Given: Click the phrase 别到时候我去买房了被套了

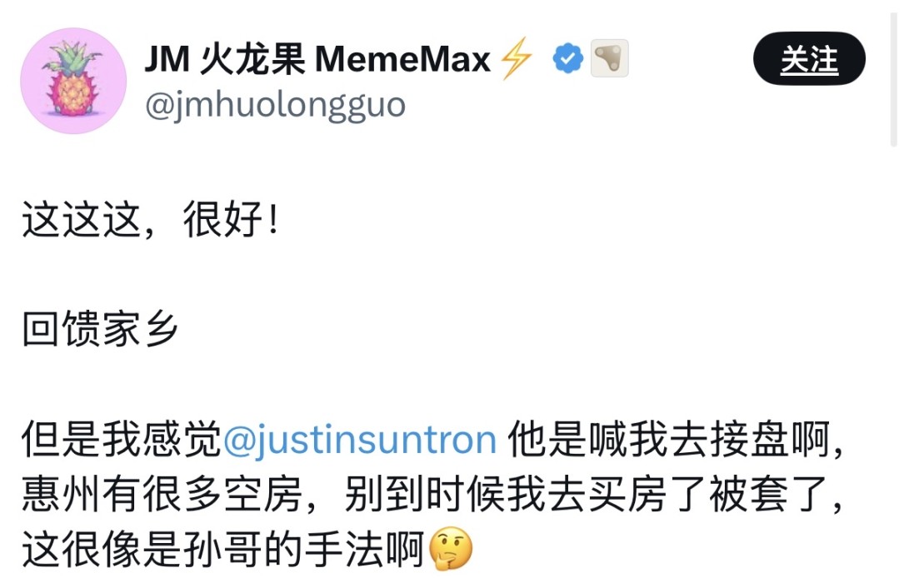Looking at the screenshot, I should coord(587,495).
